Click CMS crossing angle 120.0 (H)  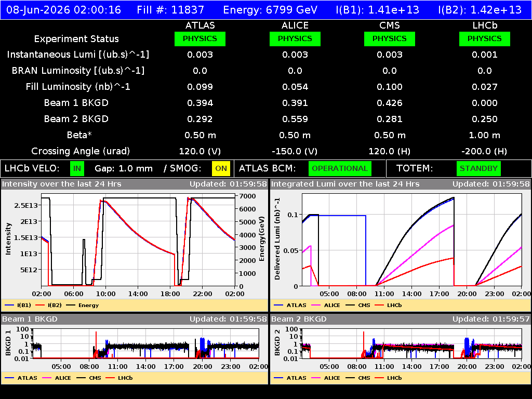[390, 151]
